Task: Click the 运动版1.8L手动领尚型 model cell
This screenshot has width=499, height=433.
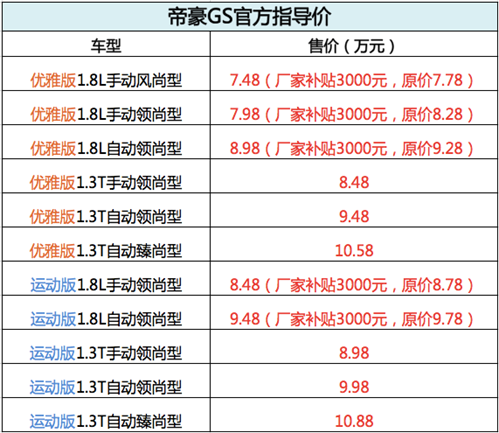Action: pyautogui.click(x=106, y=285)
